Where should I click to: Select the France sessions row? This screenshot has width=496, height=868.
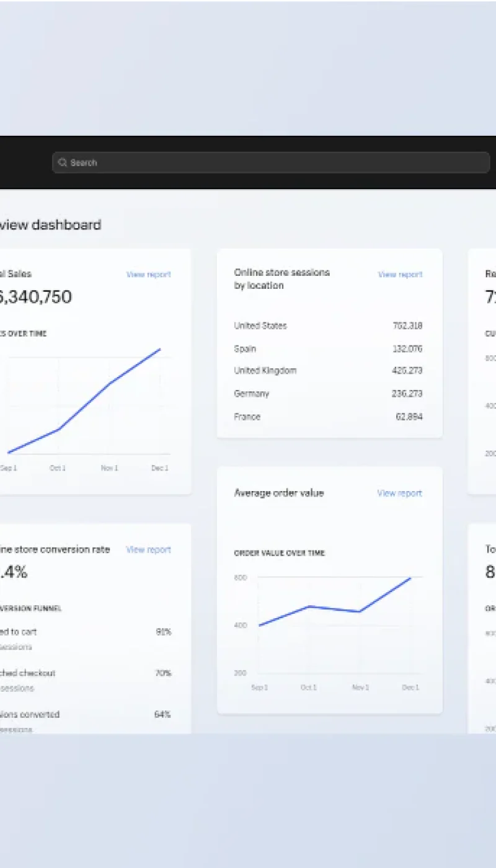(x=328, y=417)
